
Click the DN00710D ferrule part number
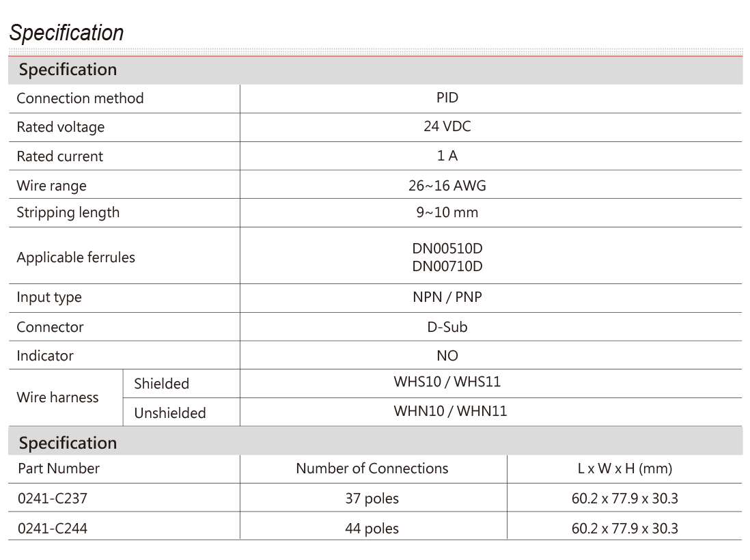(x=447, y=266)
